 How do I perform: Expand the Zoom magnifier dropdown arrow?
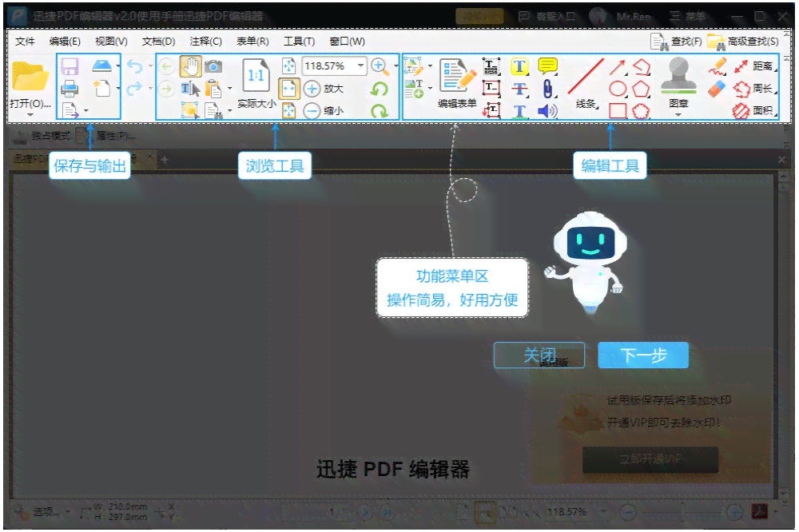tap(396, 66)
